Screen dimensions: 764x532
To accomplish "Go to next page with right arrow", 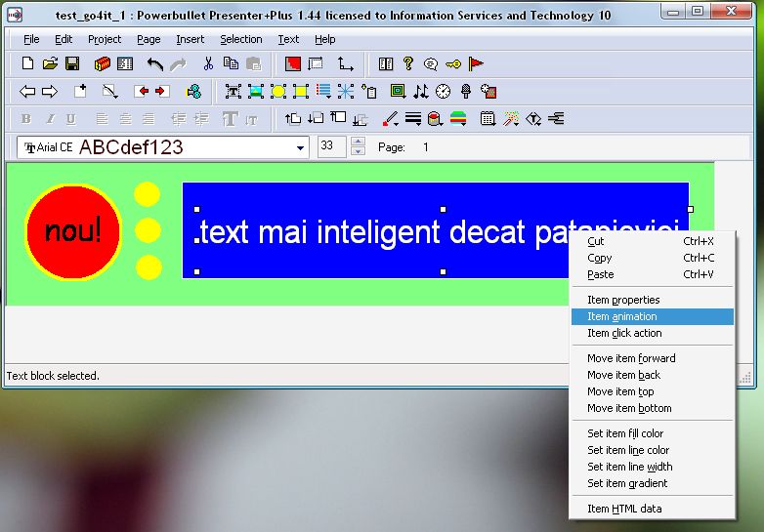I will pyautogui.click(x=50, y=91).
